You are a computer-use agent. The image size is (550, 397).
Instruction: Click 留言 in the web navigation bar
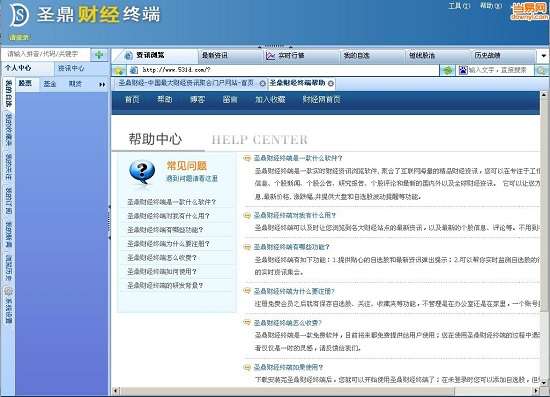click(230, 100)
